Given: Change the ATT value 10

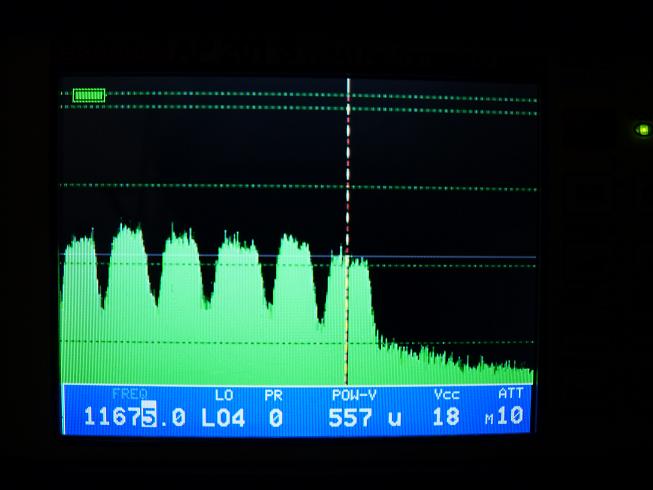Looking at the screenshot, I should (511, 416).
